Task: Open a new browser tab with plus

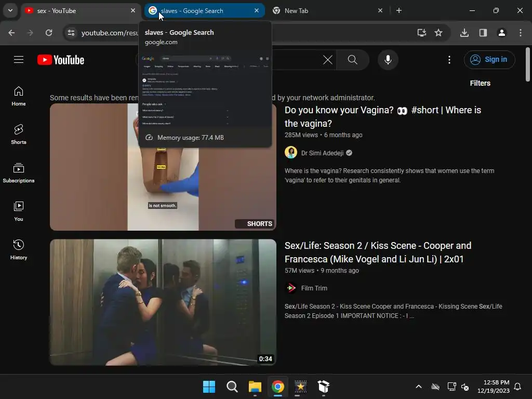Action: point(399,10)
